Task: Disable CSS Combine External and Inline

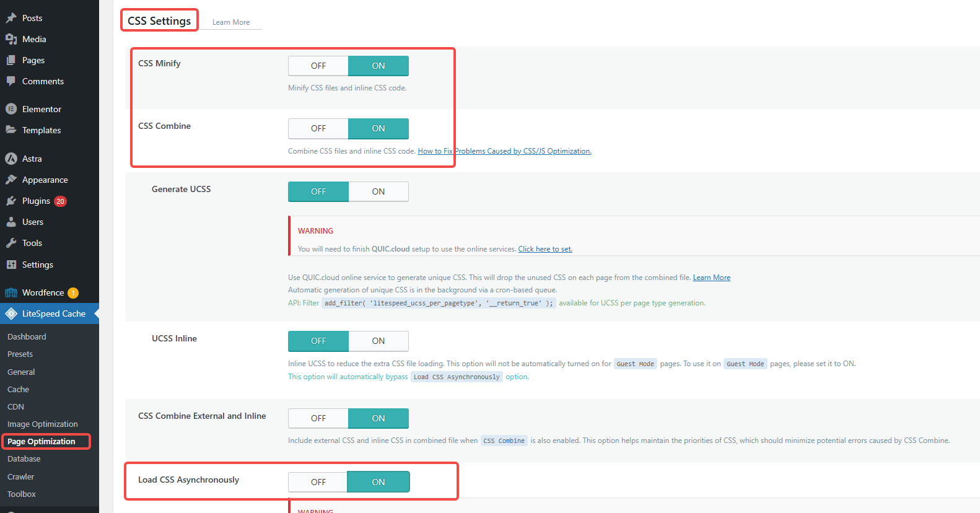Action: pos(318,418)
